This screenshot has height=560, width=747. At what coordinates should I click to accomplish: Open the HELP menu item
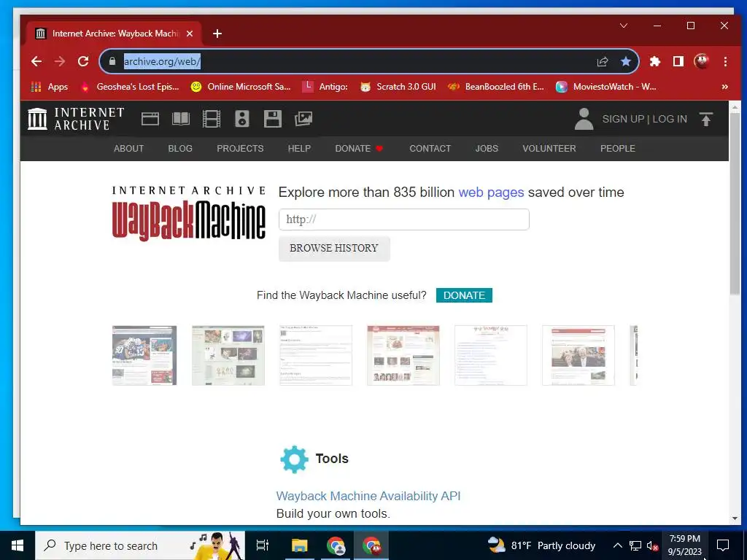pos(299,149)
